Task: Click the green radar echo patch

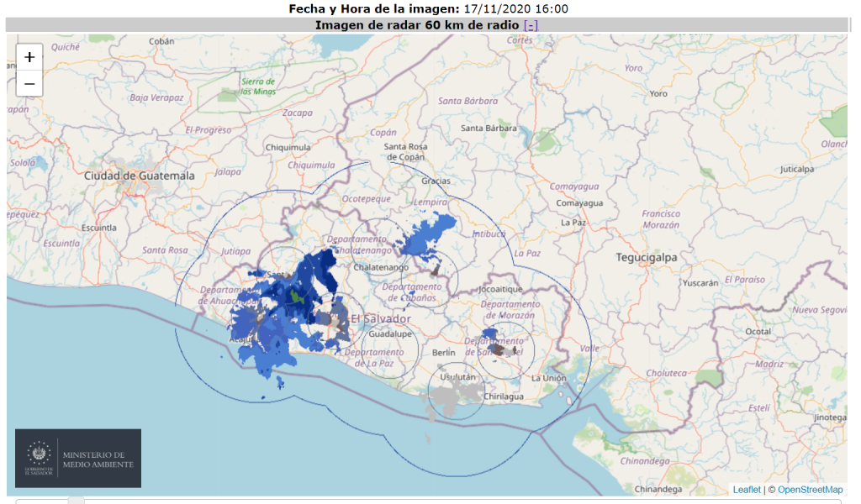Action: point(298,297)
